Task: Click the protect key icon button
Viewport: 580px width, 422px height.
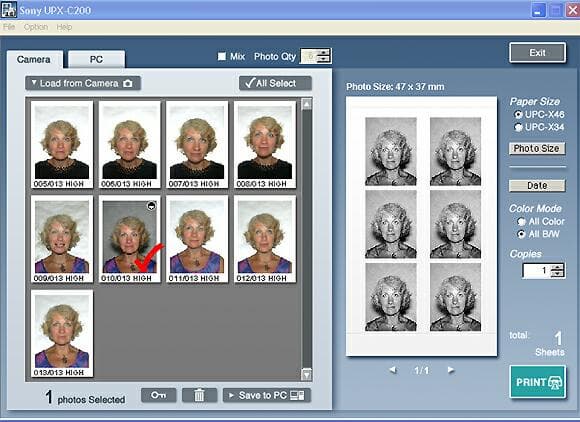Action: coord(159,395)
